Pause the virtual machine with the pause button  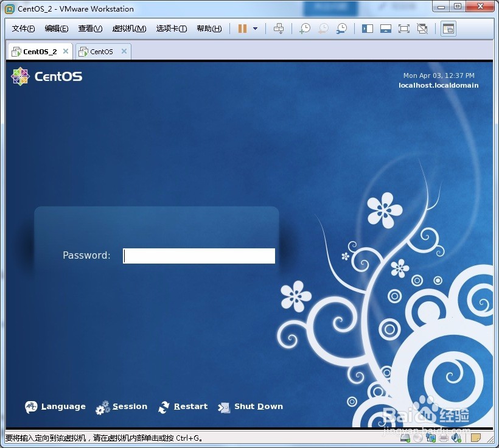pos(242,29)
